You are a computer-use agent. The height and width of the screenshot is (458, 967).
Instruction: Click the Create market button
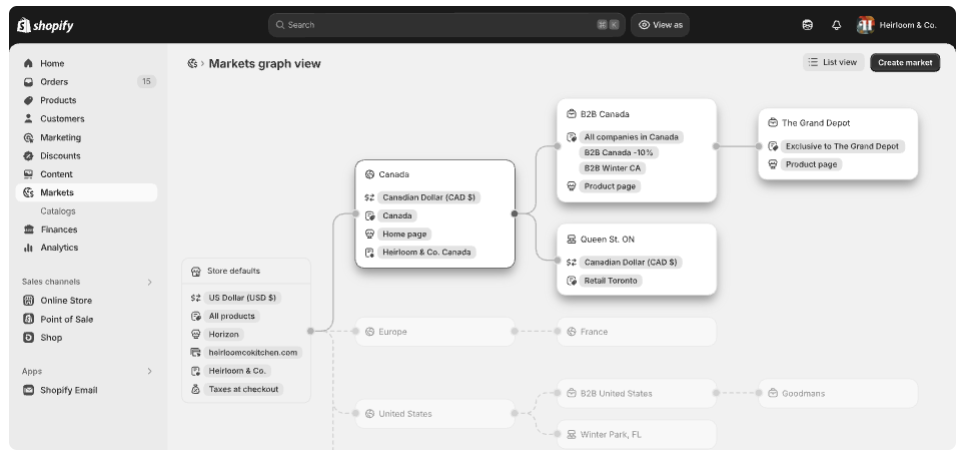[905, 62]
